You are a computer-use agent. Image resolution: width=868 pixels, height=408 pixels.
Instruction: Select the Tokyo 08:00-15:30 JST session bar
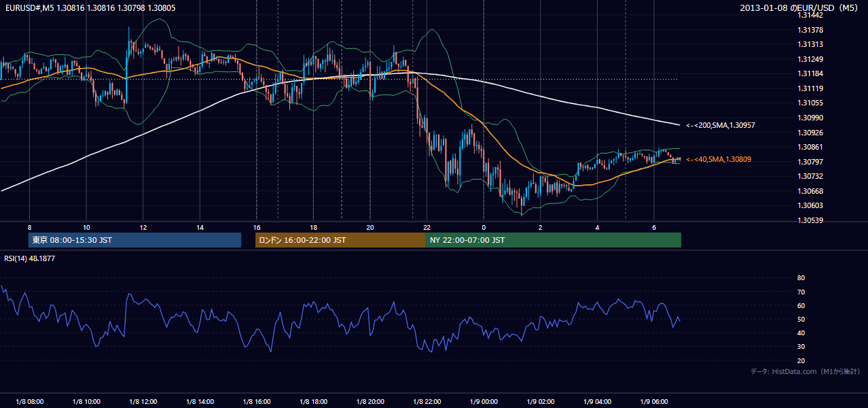134,240
